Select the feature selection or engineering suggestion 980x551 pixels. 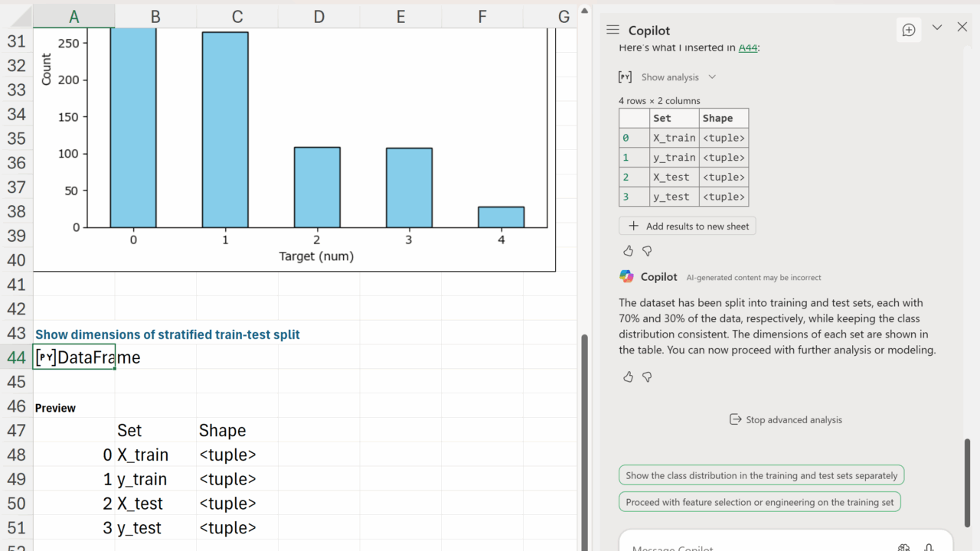759,502
